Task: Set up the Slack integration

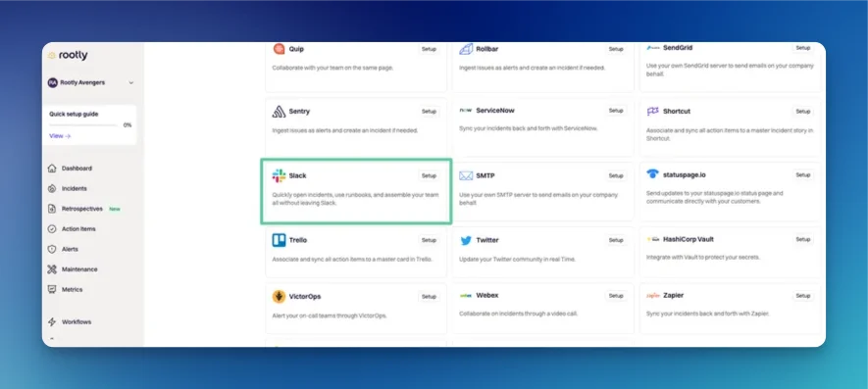Action: [x=429, y=176]
